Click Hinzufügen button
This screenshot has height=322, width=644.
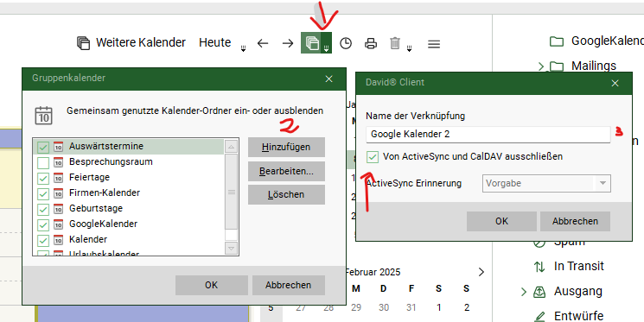[x=286, y=147]
